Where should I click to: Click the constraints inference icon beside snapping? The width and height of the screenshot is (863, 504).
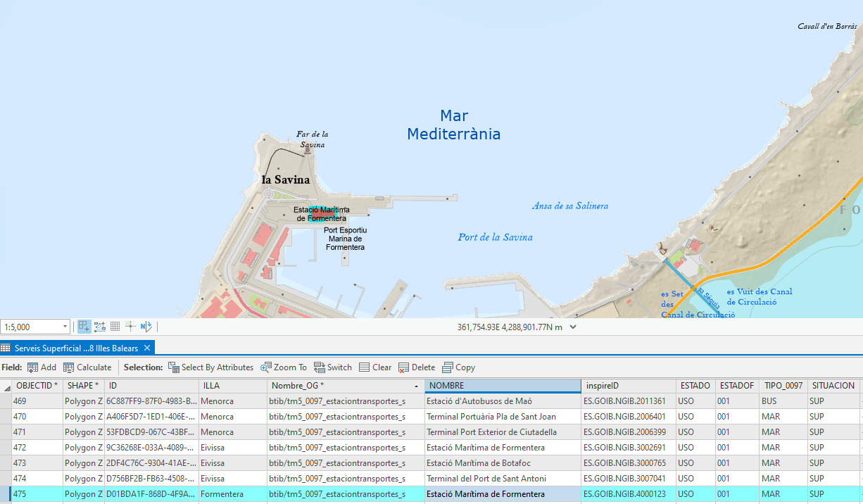(100, 327)
